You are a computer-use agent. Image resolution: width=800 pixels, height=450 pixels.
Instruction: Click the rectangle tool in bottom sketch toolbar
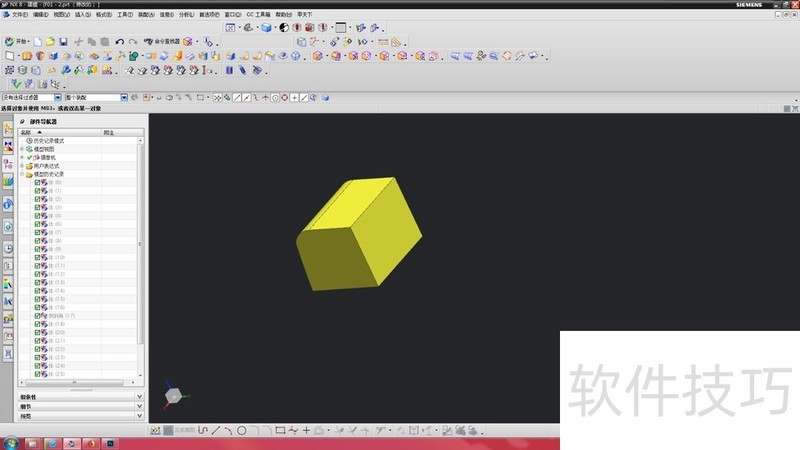pos(280,431)
